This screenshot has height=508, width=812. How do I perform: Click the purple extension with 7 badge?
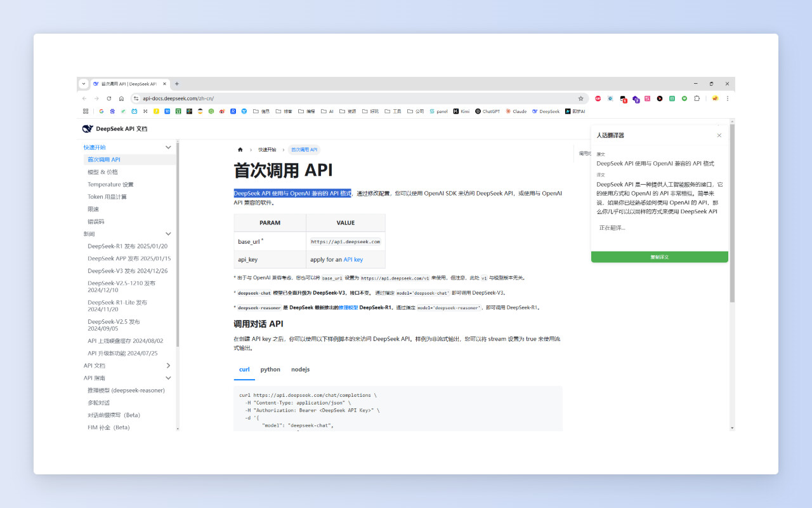[x=636, y=99]
